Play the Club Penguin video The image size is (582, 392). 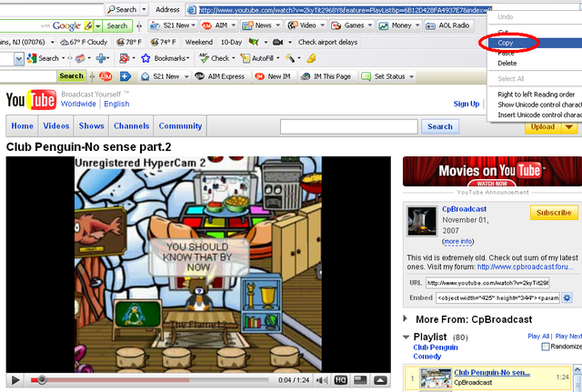(15, 380)
